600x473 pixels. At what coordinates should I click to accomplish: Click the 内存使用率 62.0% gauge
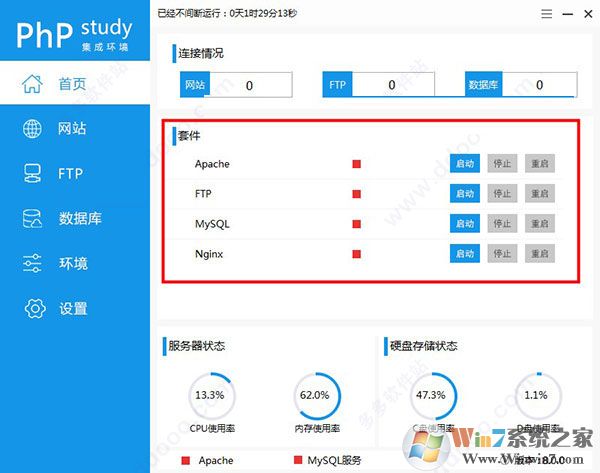point(316,395)
